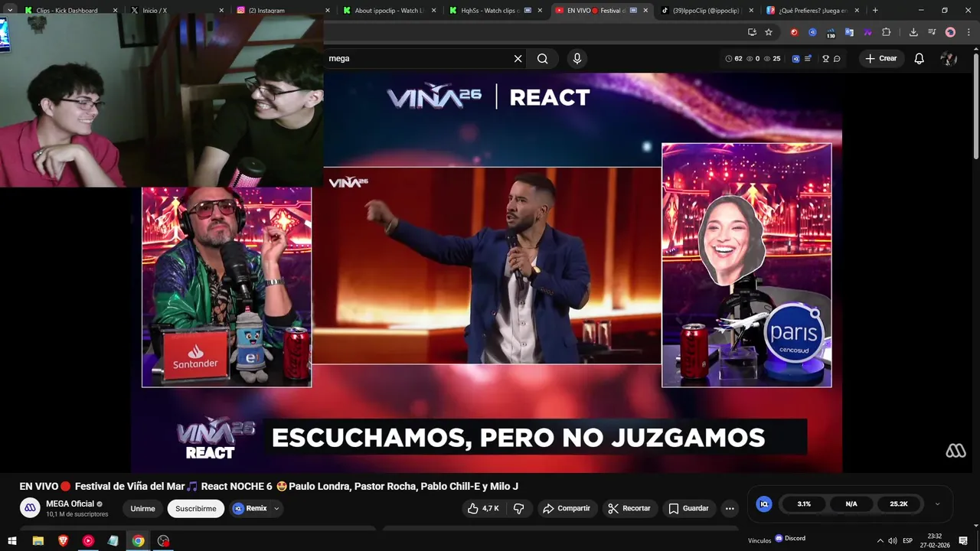Open the purple W extension icon

pyautogui.click(x=867, y=32)
